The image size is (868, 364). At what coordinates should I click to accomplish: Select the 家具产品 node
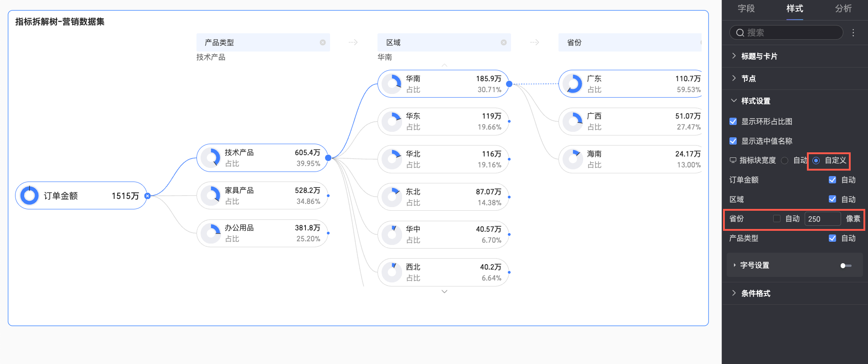pos(262,196)
